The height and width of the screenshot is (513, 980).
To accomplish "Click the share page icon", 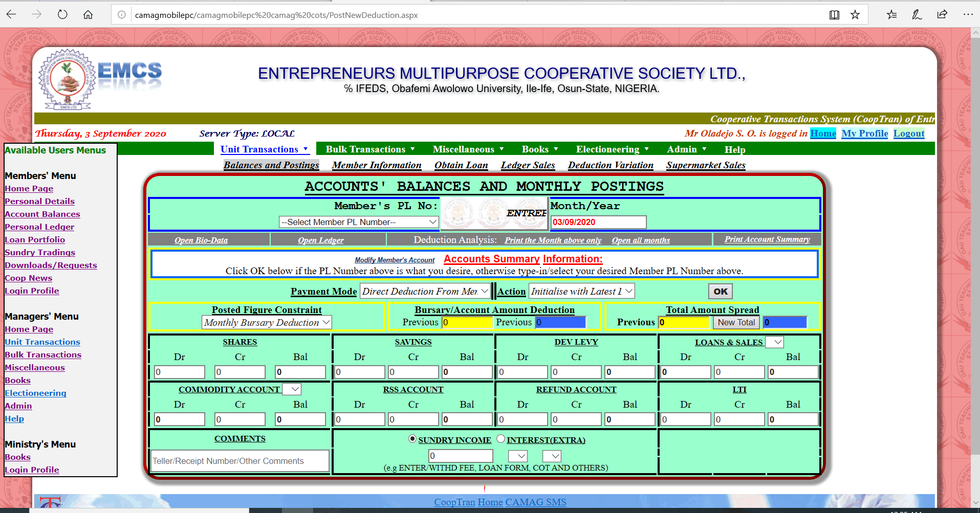I will (x=942, y=14).
